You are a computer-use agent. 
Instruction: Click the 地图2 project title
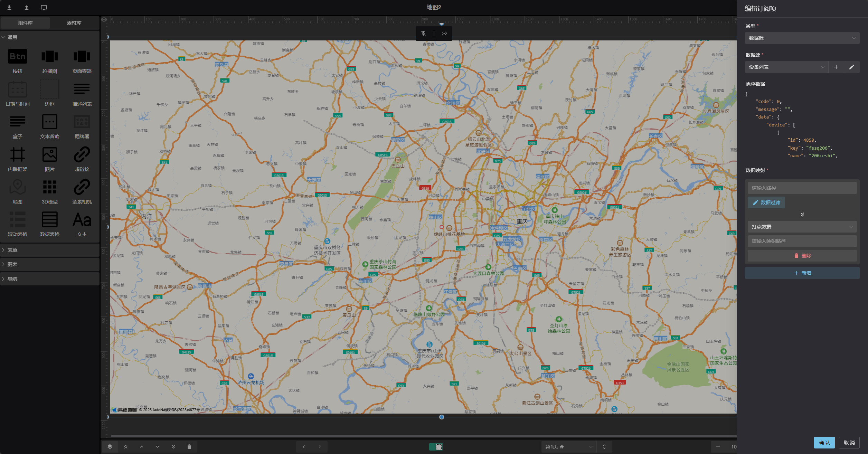point(434,7)
